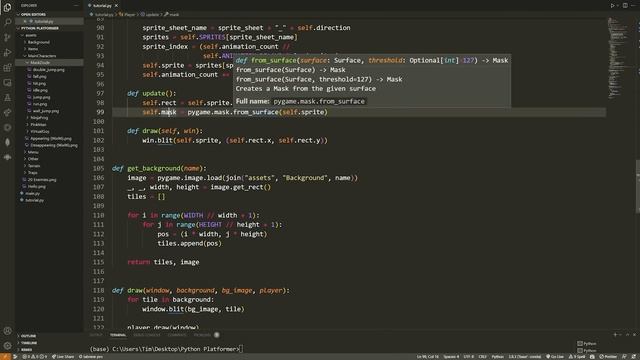
Task: Open the Extensions view
Action: (x=7, y=68)
